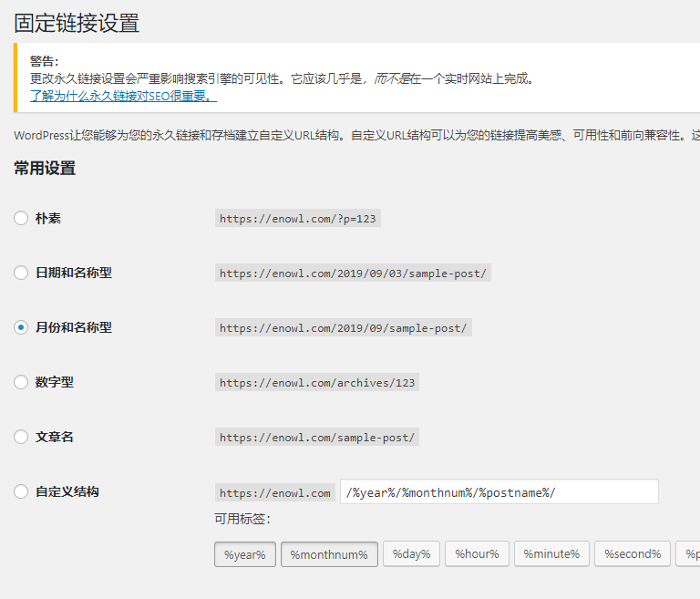Screen dimensions: 700x599
Task: Choose the 文章名 radio button
Action: [21, 437]
